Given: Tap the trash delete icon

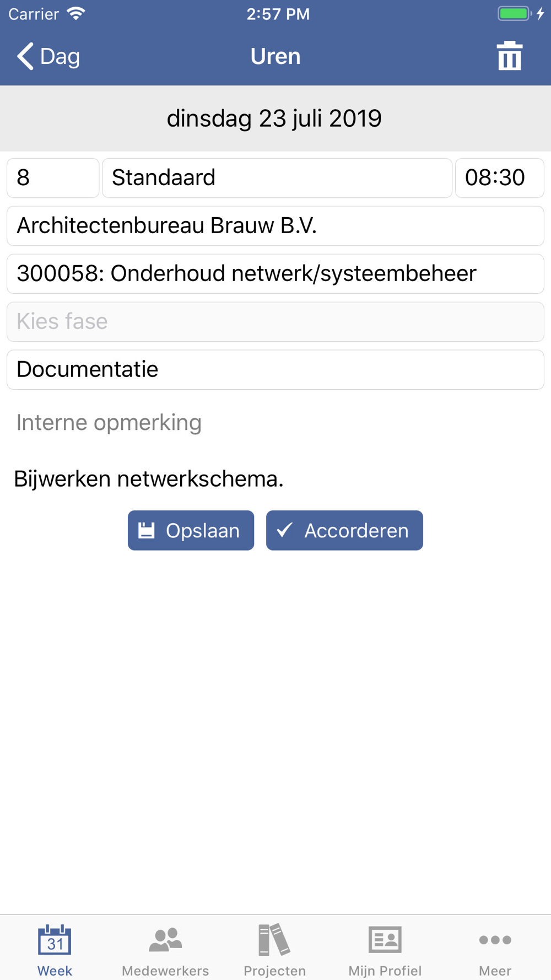Looking at the screenshot, I should click(509, 56).
